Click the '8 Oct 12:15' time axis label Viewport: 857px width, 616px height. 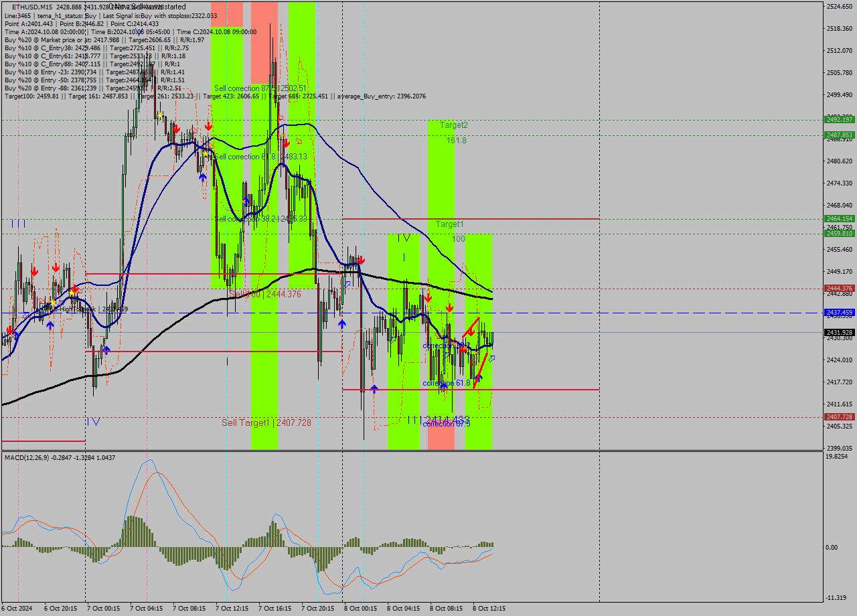[489, 609]
